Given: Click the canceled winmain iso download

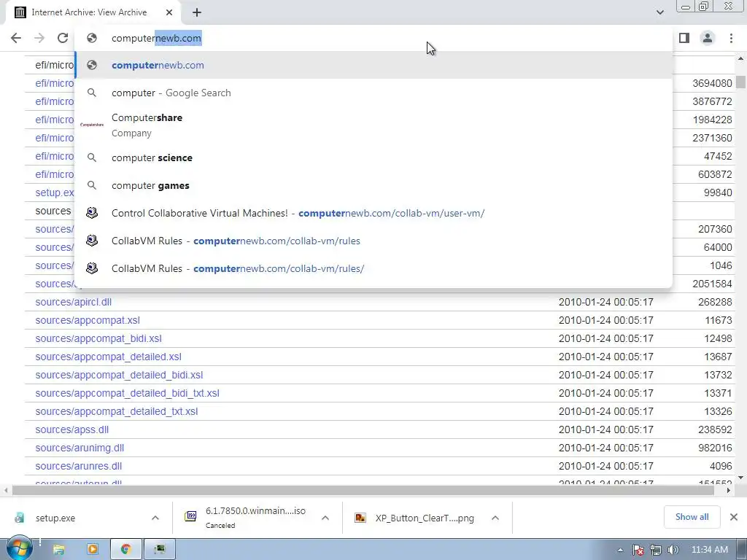Looking at the screenshot, I should pos(248,518).
